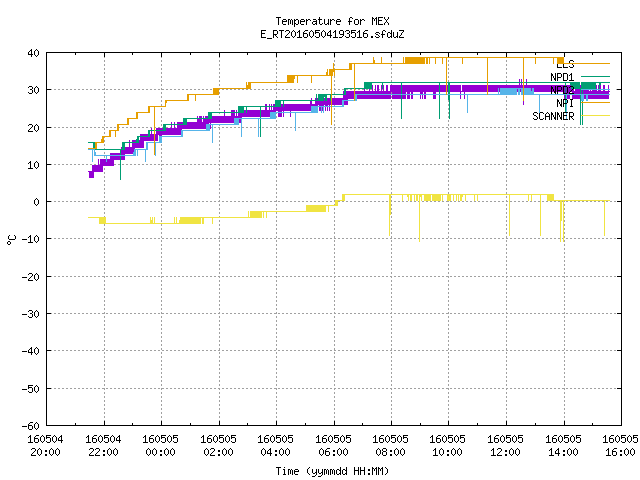Viewport: 640px width, 480px height.
Task: Select the file name 'E_RT20160504193516.sfduZ' subtitle
Action: point(332,34)
